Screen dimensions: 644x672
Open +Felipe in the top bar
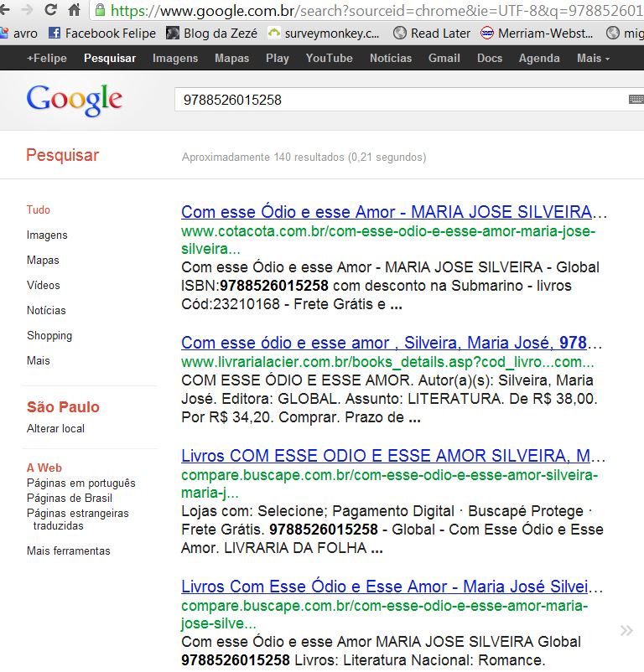coord(47,58)
